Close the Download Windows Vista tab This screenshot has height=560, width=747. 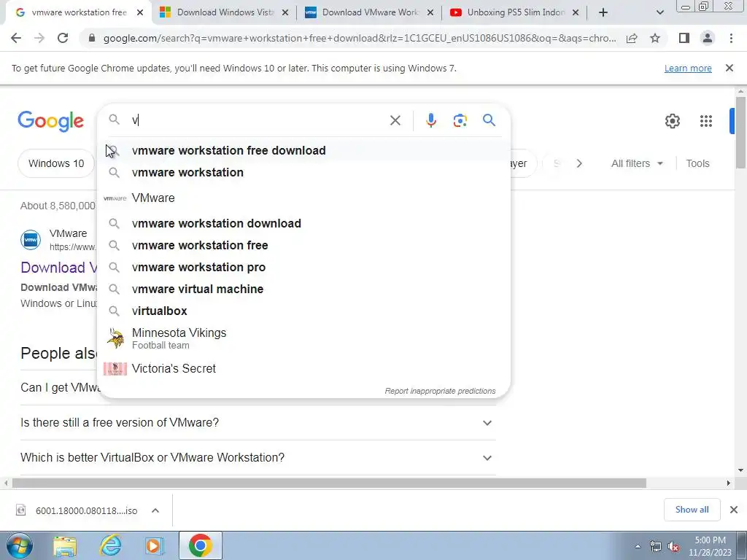click(285, 12)
